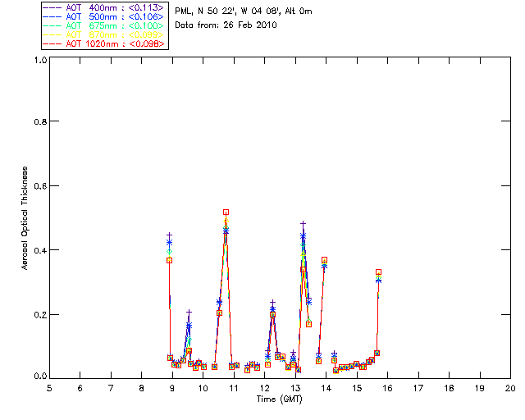Select the y-axis tick label 1.0
The image size is (525, 420).
coord(39,60)
